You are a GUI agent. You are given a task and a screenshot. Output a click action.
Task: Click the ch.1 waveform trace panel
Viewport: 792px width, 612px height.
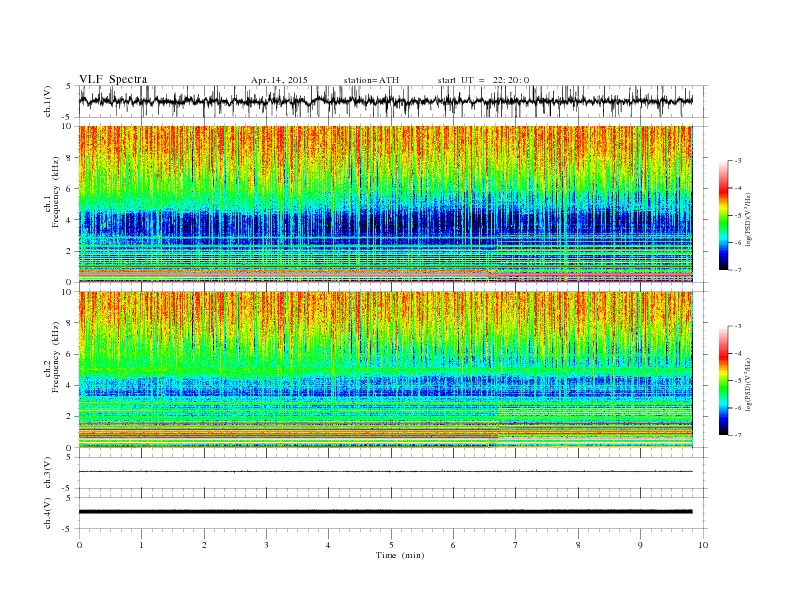click(393, 101)
